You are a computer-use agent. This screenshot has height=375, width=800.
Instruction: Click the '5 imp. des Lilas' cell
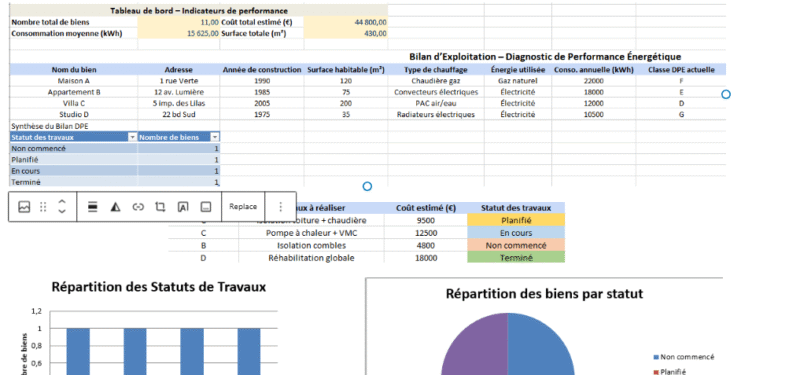pos(179,103)
